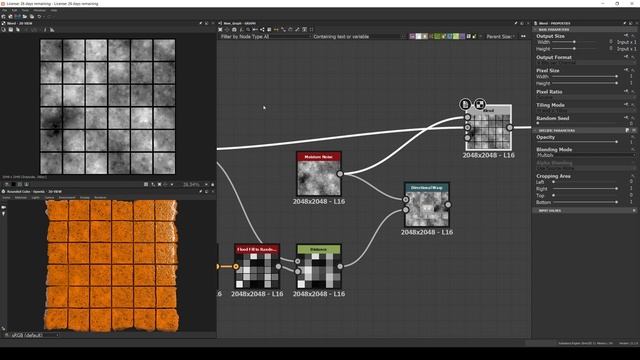Click the camera snapshot icon in graph toolbar
The height and width of the screenshot is (360, 640).
tap(234, 29)
